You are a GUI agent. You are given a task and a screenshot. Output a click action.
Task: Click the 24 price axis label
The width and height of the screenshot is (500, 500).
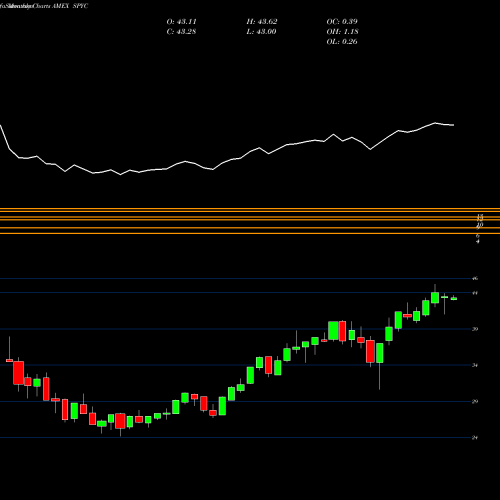pos(475,438)
